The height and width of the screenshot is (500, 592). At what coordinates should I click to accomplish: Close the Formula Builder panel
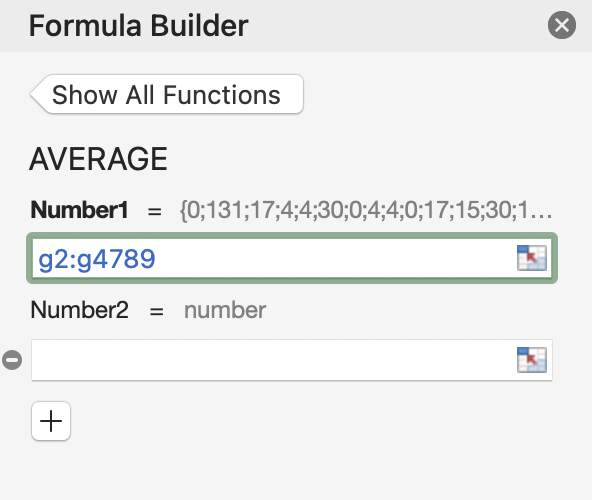click(562, 25)
